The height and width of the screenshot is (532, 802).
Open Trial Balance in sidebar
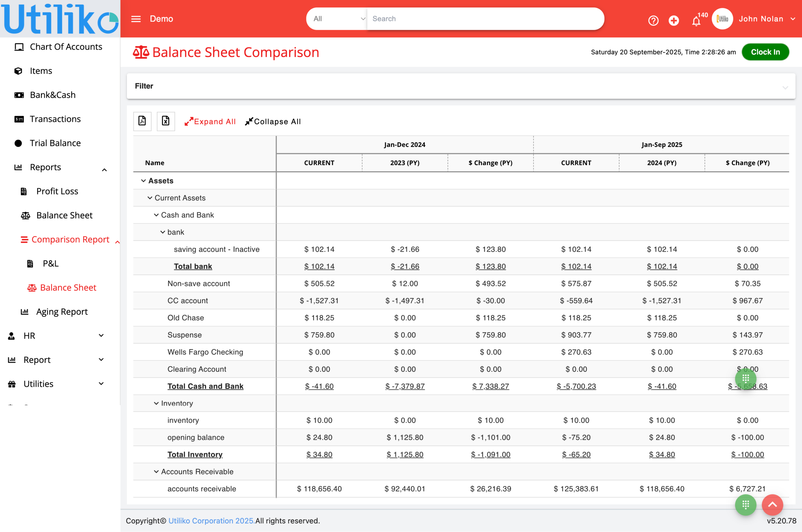(x=55, y=143)
